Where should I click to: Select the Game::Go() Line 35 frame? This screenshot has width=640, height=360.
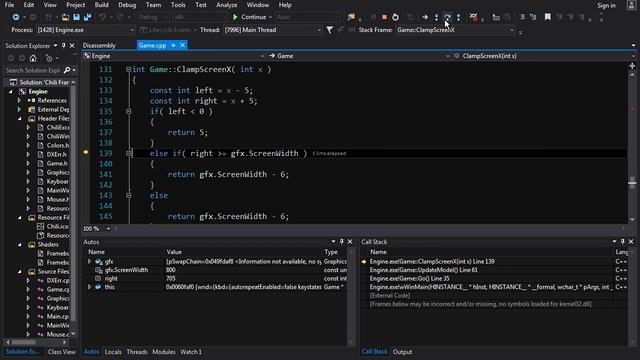coord(489,278)
